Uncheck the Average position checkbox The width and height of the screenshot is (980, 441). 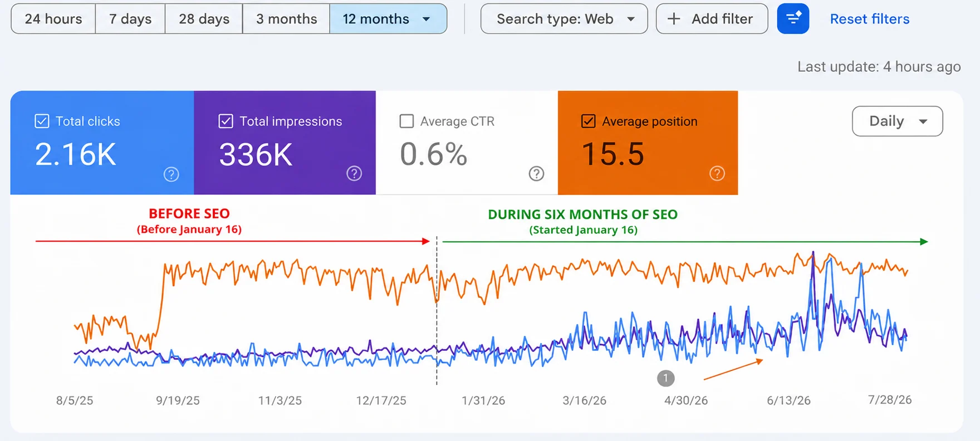pyautogui.click(x=588, y=121)
